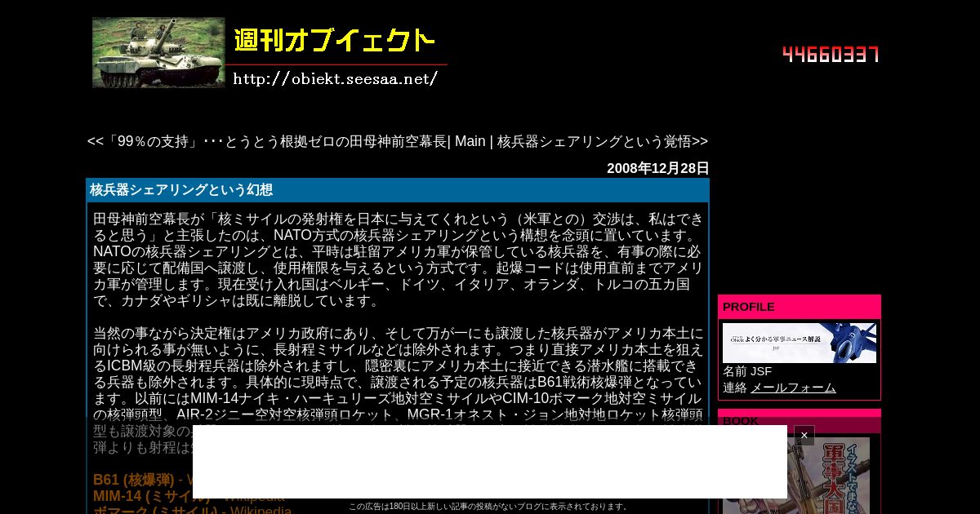Close the ad overlay with the × button
The width and height of the screenshot is (980, 514).
tap(804, 436)
